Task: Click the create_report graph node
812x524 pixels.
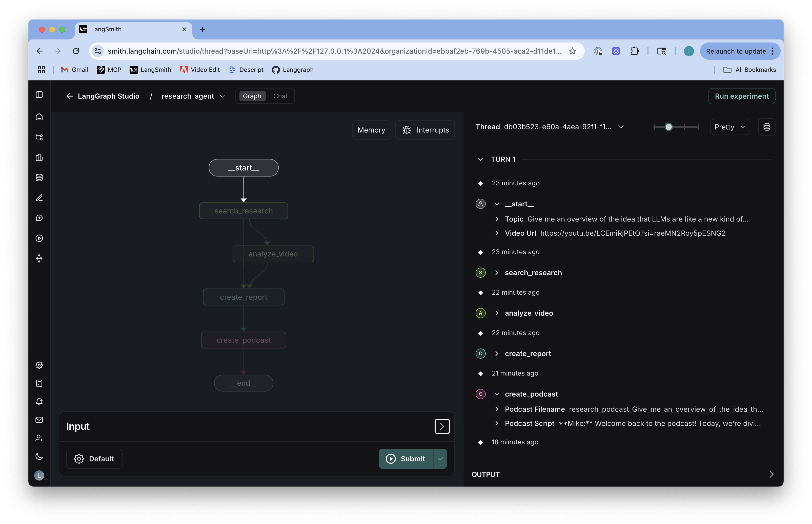Action: pyautogui.click(x=243, y=297)
